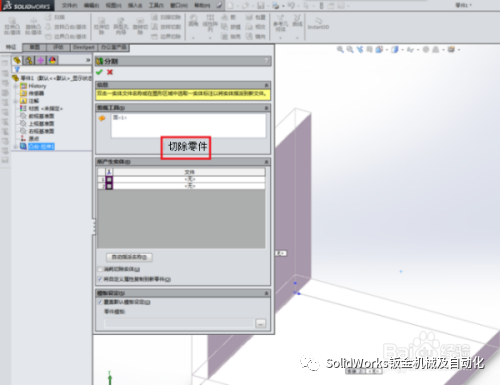Click the template browse ... button

pyautogui.click(x=261, y=323)
